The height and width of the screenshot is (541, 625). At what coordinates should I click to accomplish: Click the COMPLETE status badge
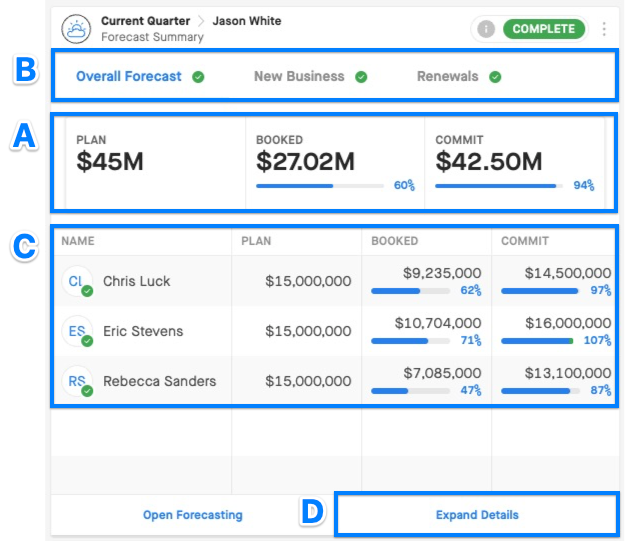coord(544,29)
